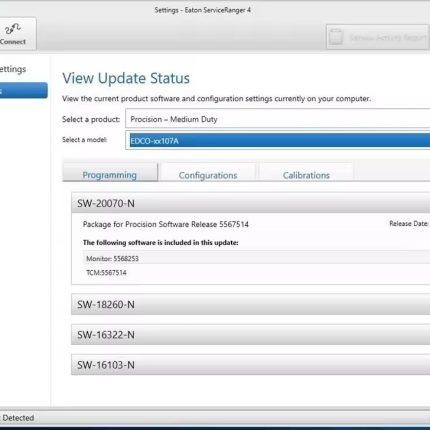Open the Service Activity Report button
Viewport: 430px width, 430px height.
pos(378,37)
